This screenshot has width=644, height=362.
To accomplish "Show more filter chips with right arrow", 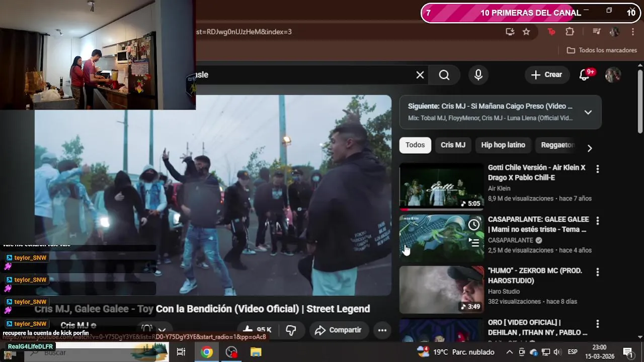I will coord(590,148).
